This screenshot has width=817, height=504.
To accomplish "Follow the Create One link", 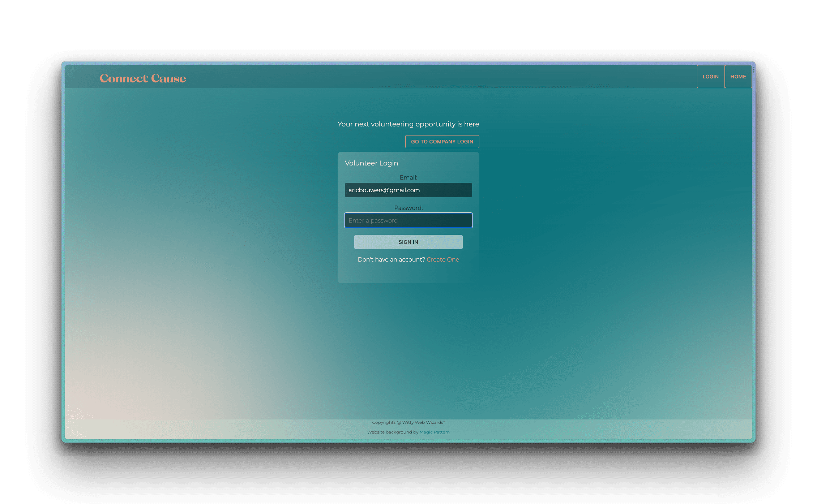I will click(x=442, y=259).
